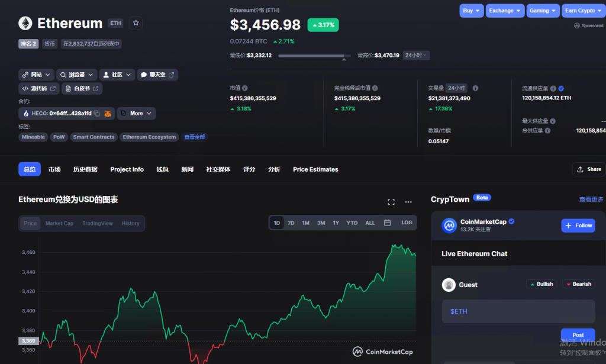Expand the 社区 community dropdown
This screenshot has width=606, height=364.
tap(117, 75)
